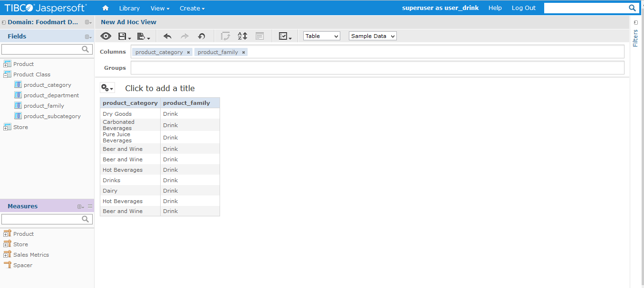Expand the Store node in Fields
Image resolution: width=644 pixels, height=288 pixels.
pyautogui.click(x=6, y=129)
